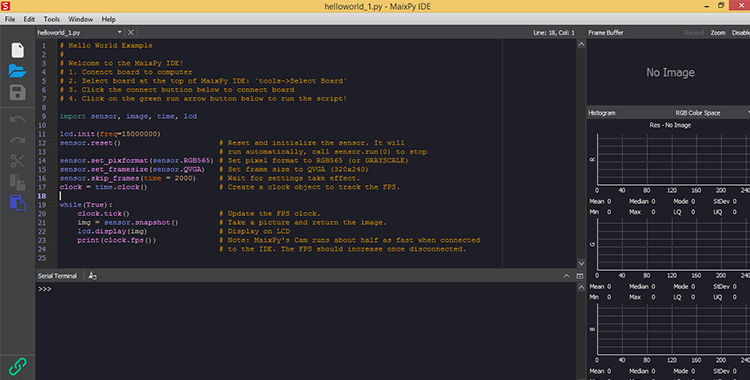Screen dimensions: 750x380
Task: Toggle the Disable frame buffer button
Action: pos(740,33)
